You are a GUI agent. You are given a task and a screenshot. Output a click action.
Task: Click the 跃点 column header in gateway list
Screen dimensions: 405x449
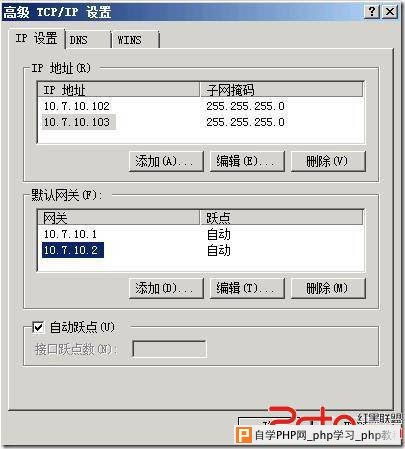[282, 218]
